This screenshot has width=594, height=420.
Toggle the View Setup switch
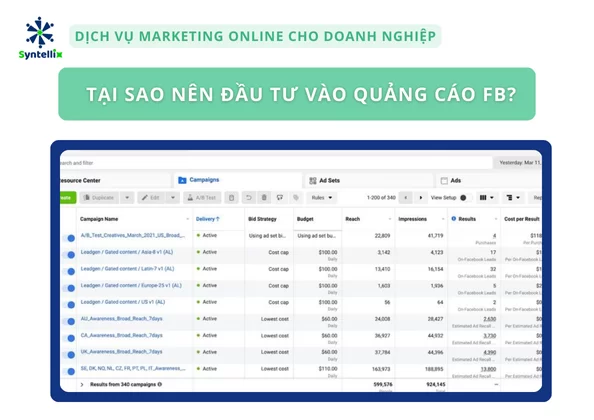pyautogui.click(x=466, y=198)
